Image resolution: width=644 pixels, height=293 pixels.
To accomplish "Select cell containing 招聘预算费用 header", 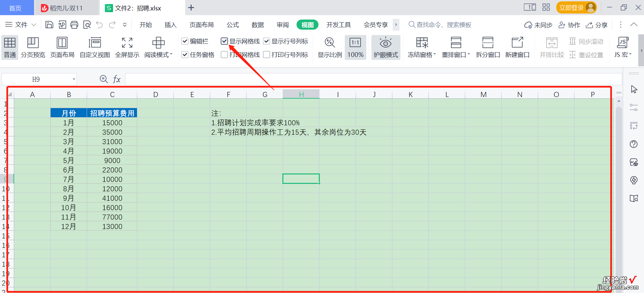I will pos(112,113).
